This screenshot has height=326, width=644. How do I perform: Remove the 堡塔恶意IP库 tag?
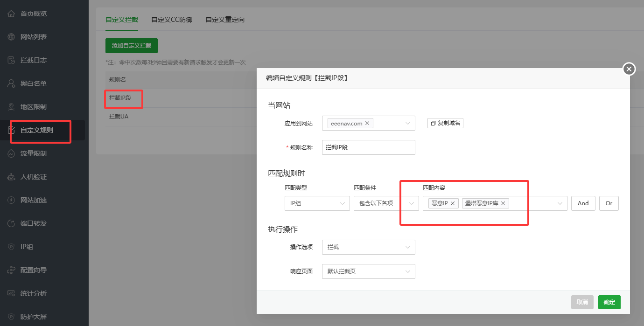(503, 203)
